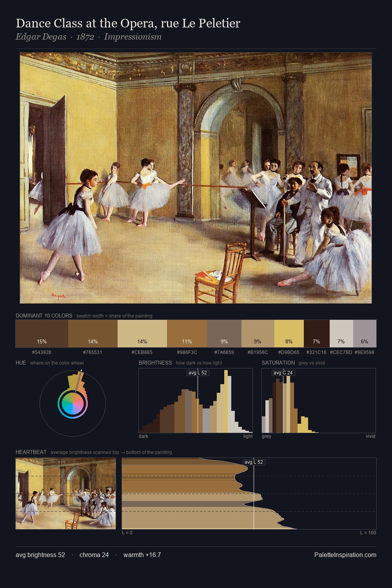Click the #543928 dark brown swatch

click(x=42, y=334)
